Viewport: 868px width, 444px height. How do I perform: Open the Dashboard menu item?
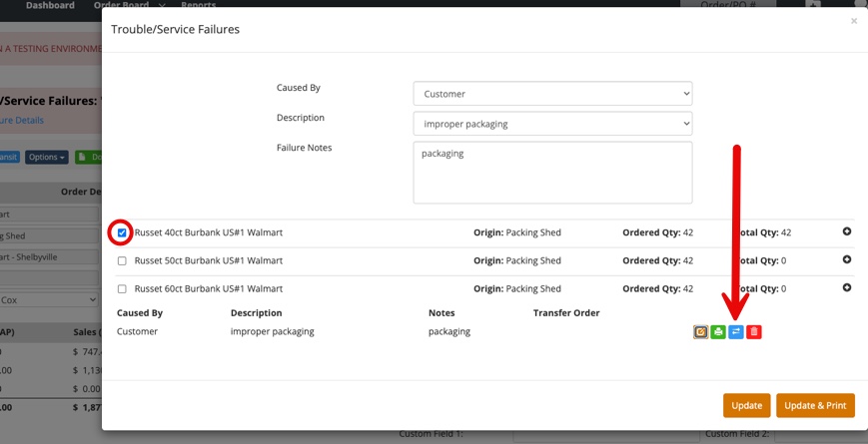click(x=50, y=6)
